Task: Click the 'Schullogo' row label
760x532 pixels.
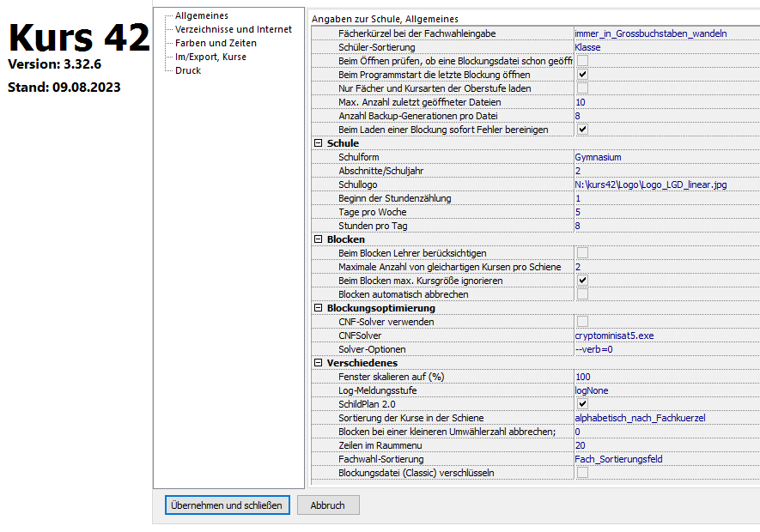Action: pyautogui.click(x=358, y=184)
